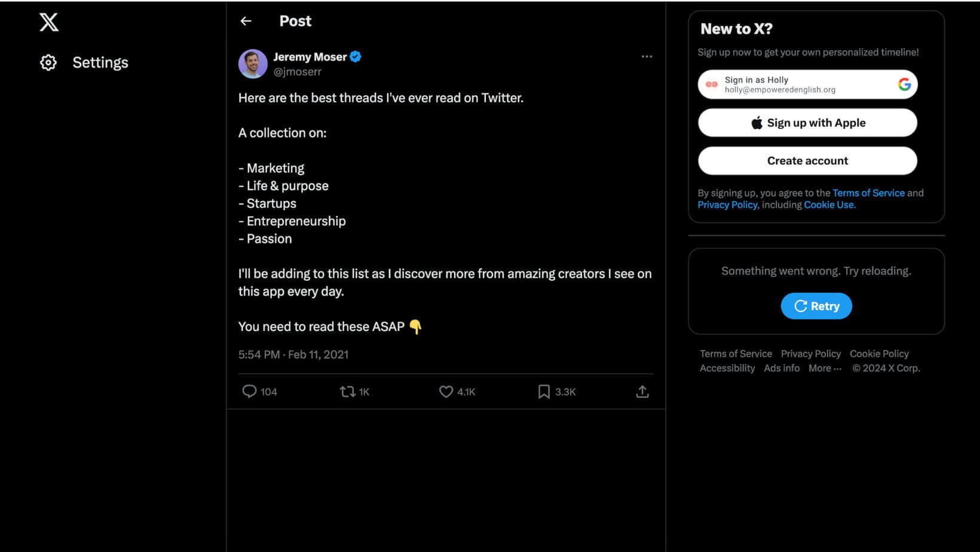The image size is (980, 552).
Task: Reply to Jeremy Moser's post
Action: pyautogui.click(x=250, y=391)
